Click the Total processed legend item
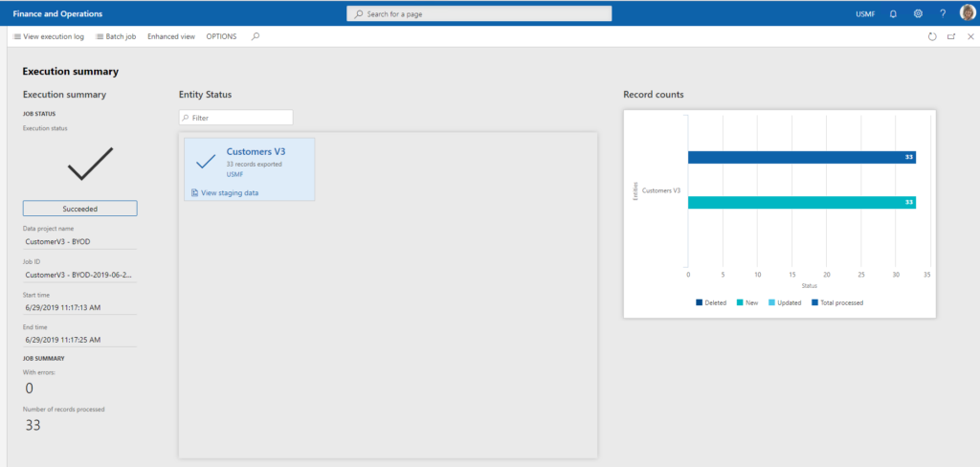 836,302
